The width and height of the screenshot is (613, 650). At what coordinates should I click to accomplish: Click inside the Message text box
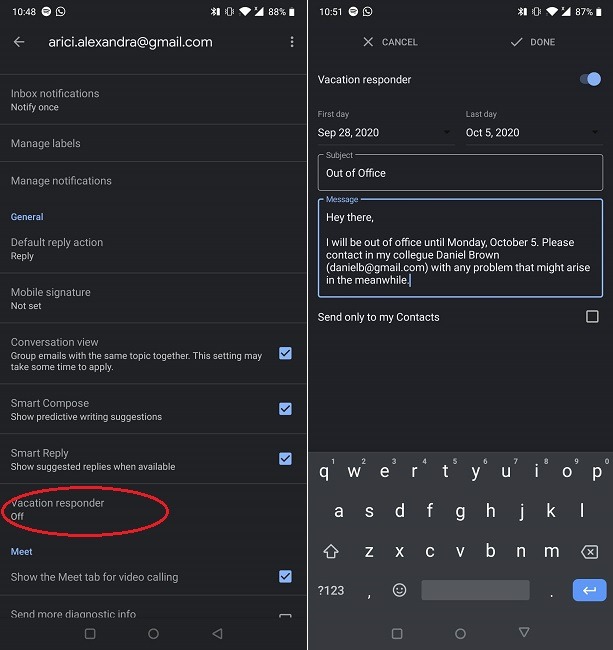point(460,248)
